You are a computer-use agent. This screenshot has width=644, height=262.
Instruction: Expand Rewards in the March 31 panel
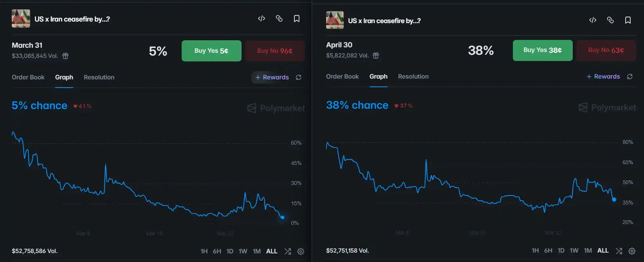point(272,77)
